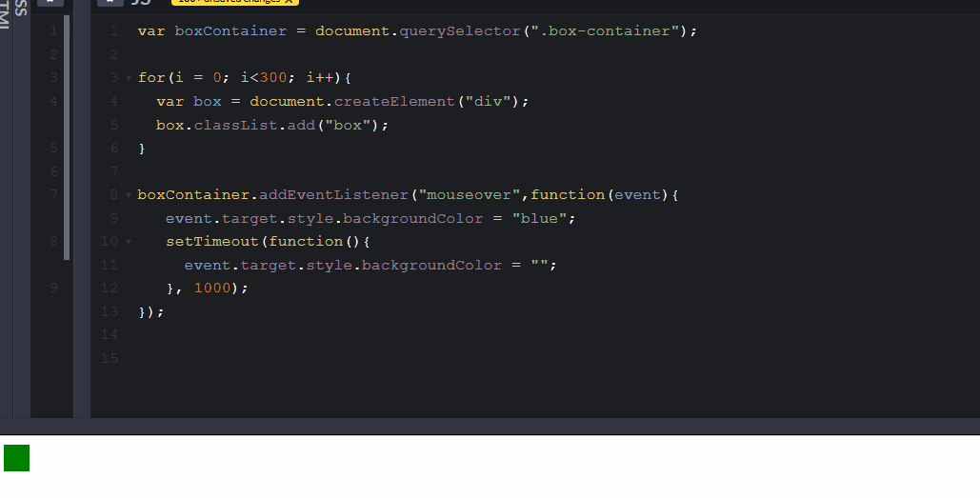Click JS gutter line number 14
The height and width of the screenshot is (498, 980).
[110, 335]
